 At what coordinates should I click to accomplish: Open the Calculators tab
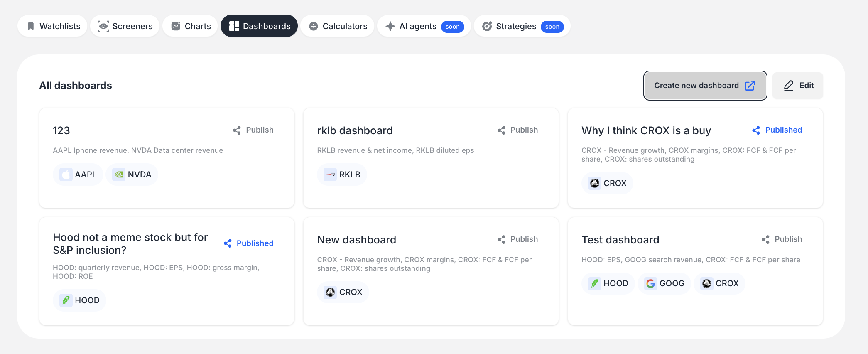(x=337, y=26)
